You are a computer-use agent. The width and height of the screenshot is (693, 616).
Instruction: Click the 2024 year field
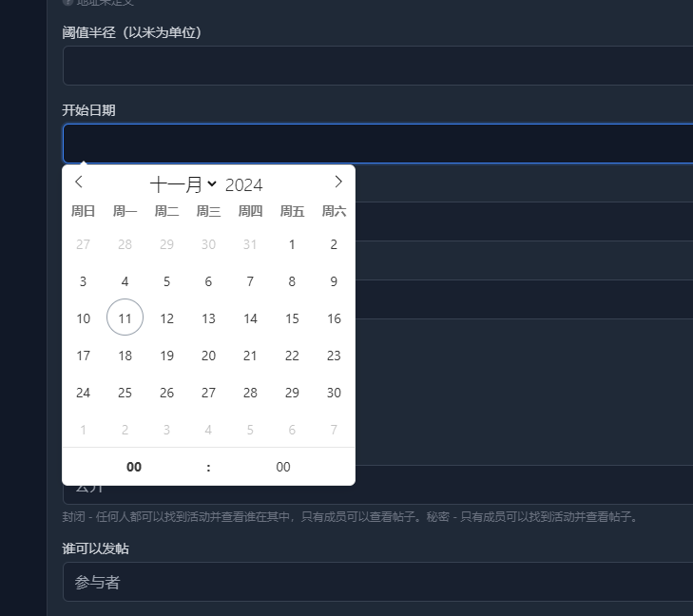(x=244, y=185)
